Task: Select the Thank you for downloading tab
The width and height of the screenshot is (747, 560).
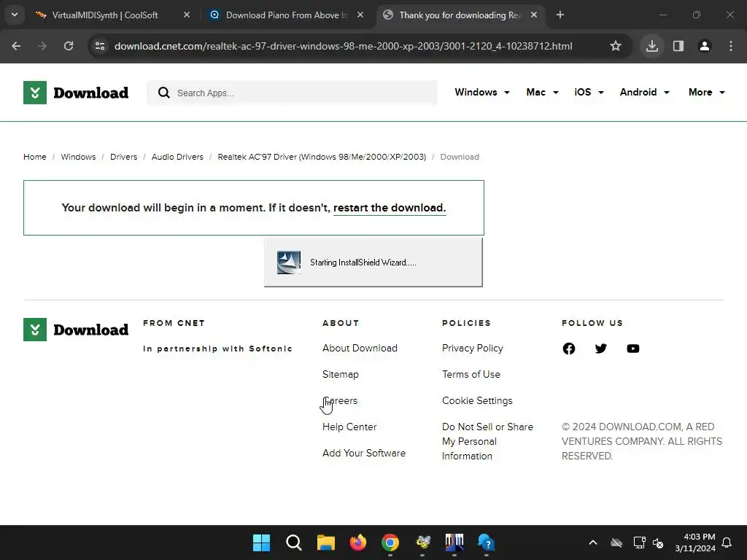Action: point(460,15)
